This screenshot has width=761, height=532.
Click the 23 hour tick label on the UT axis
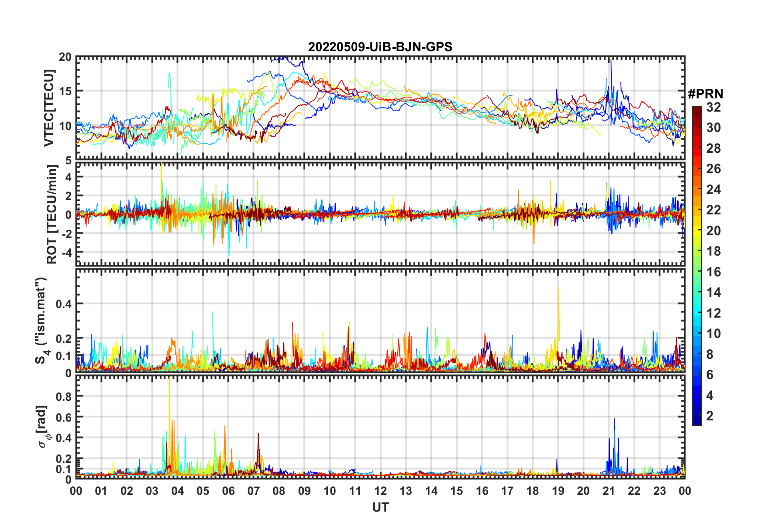660,491
